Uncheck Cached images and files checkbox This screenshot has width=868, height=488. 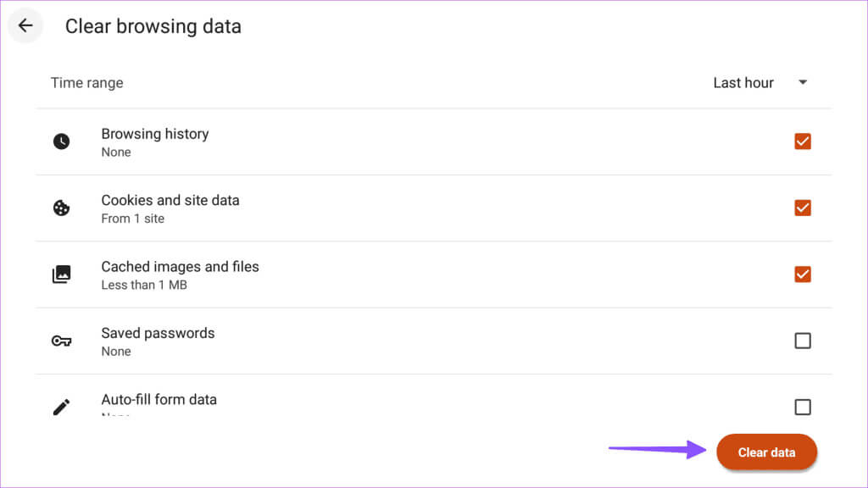pyautogui.click(x=803, y=274)
